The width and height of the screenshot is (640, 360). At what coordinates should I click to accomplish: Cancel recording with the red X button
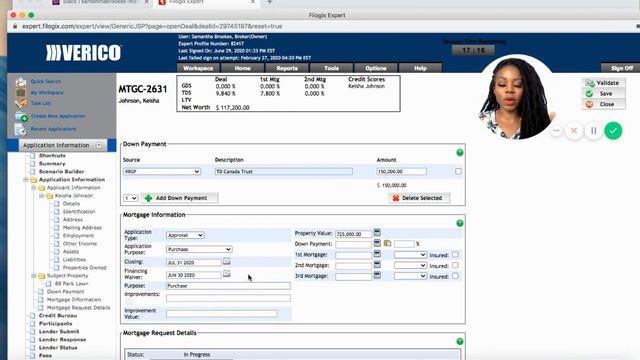[x=574, y=131]
